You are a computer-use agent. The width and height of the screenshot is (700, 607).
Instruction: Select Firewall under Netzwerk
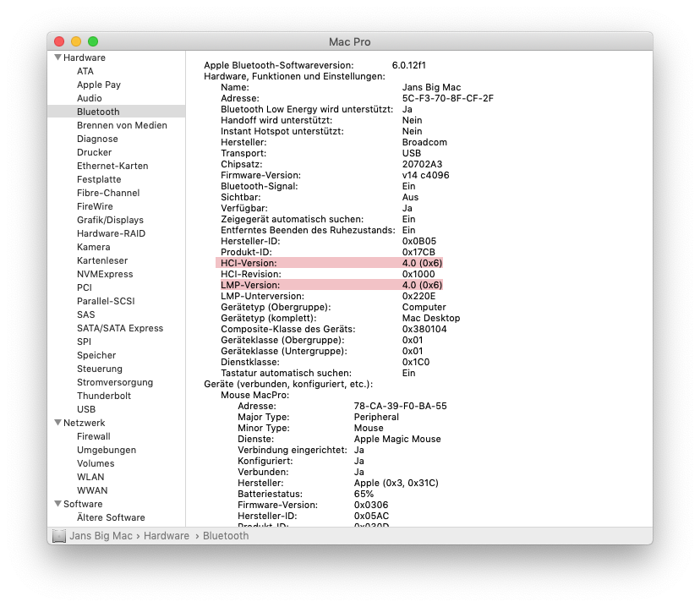tap(93, 436)
